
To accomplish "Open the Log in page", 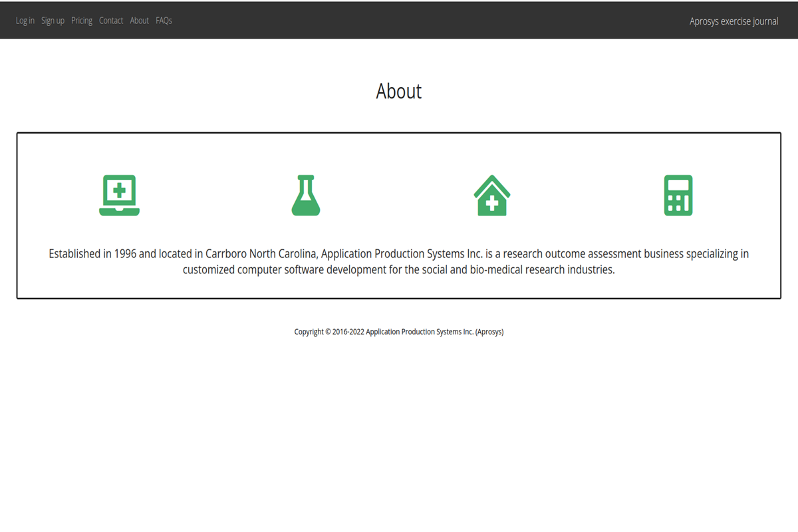I will pyautogui.click(x=25, y=21).
